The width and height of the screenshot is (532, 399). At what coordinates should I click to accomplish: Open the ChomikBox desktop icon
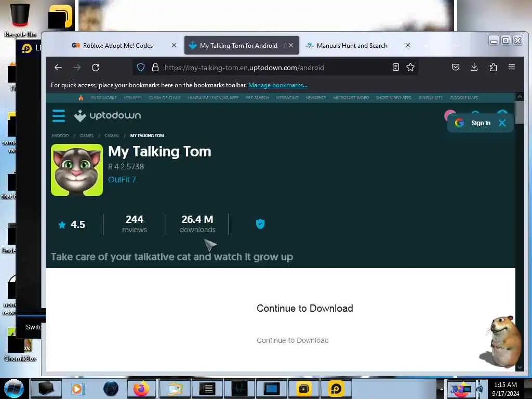20,344
